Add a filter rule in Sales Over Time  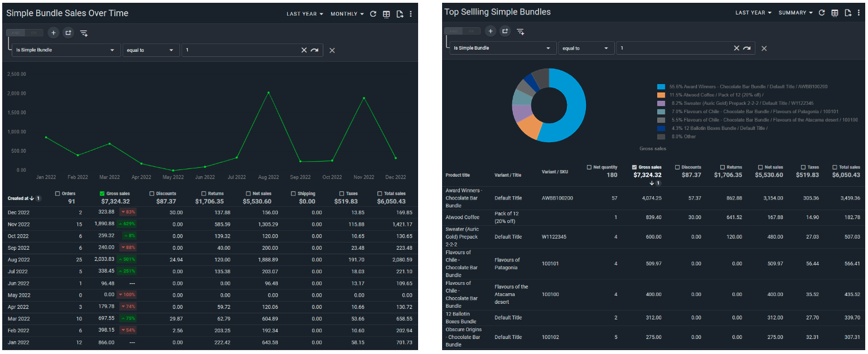pos(53,33)
